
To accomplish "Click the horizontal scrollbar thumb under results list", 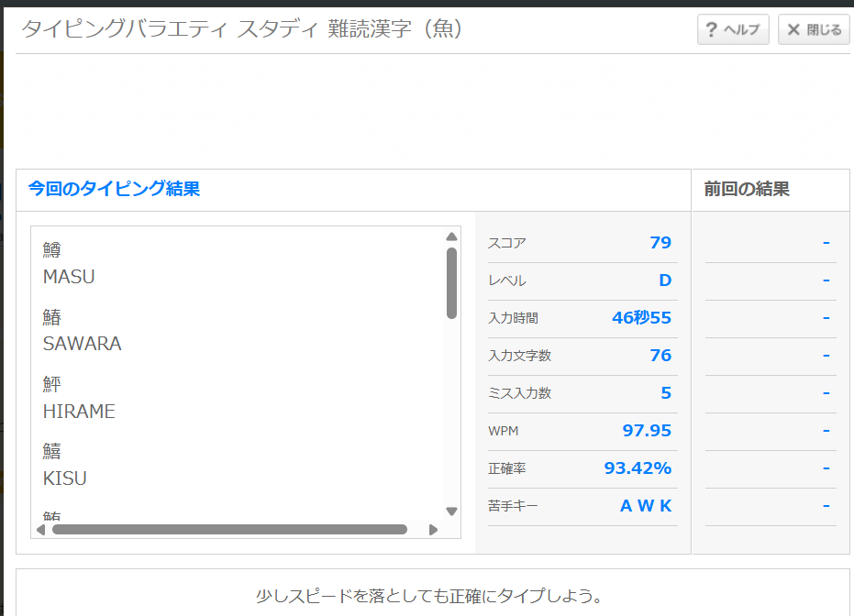I will coord(229,530).
